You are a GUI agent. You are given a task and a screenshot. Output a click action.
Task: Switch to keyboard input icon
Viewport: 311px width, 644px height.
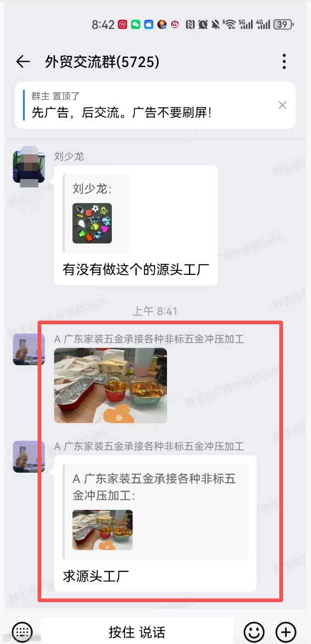22,632
